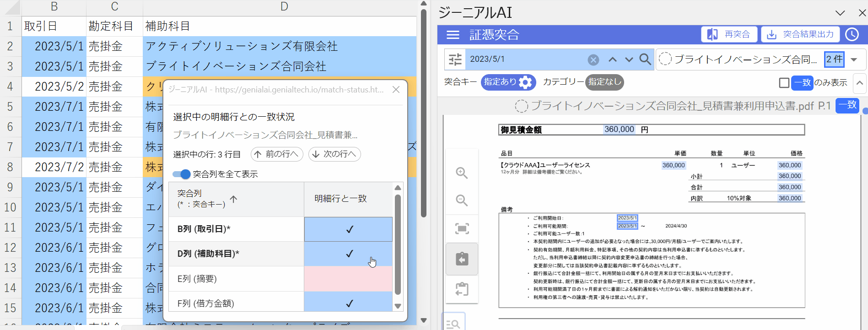Screen dimensions: 868x330
Task: Go to next search result arrow
Action: 629,60
